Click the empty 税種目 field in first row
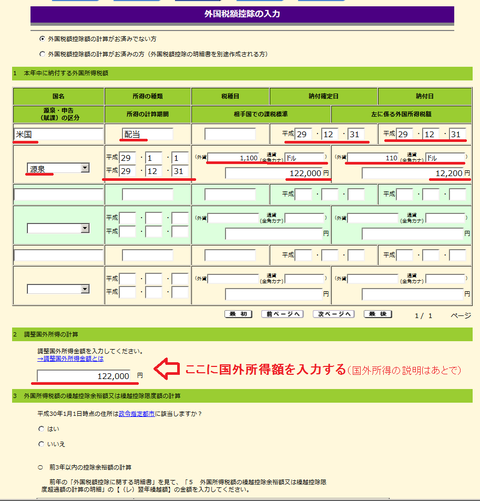Viewport: 480px width, 501px height. point(230,134)
